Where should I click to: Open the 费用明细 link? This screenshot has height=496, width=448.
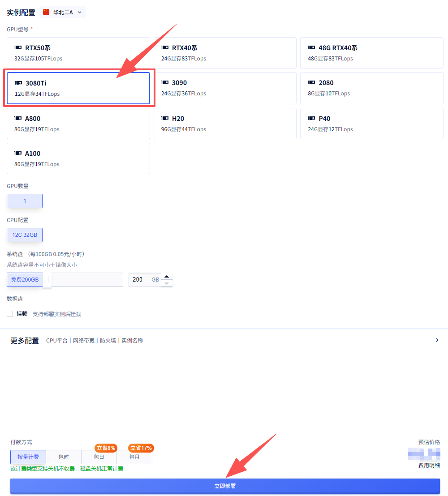(x=429, y=466)
